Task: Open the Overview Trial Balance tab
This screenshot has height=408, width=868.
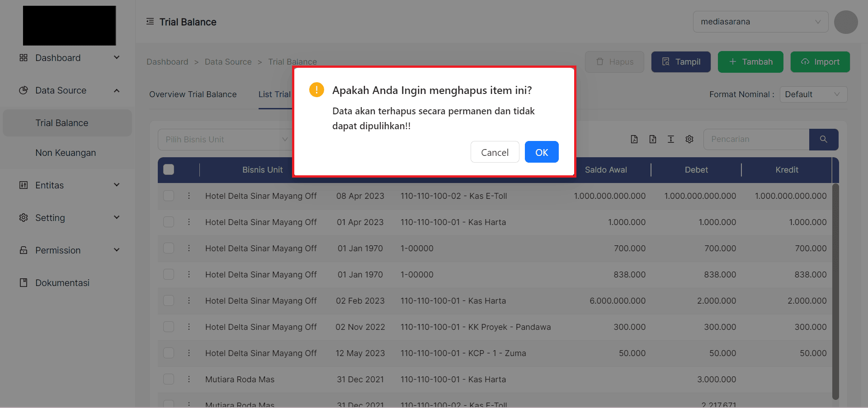Action: [193, 94]
